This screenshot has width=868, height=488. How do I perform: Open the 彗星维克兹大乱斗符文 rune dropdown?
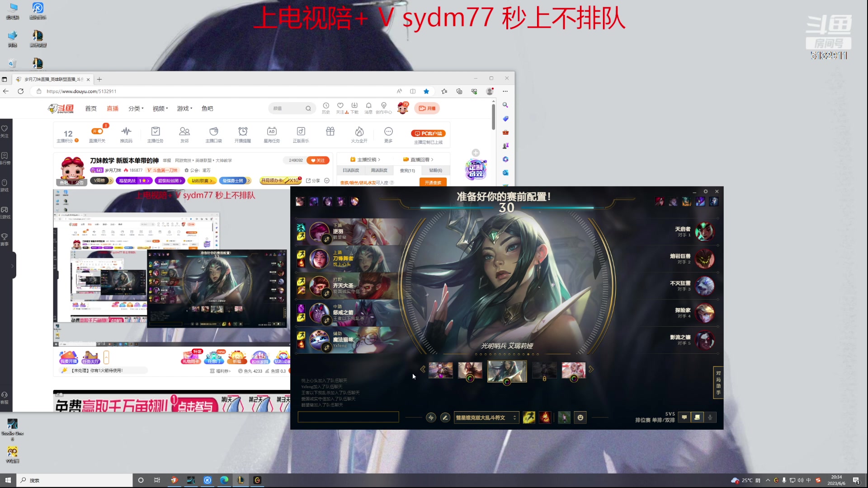486,418
